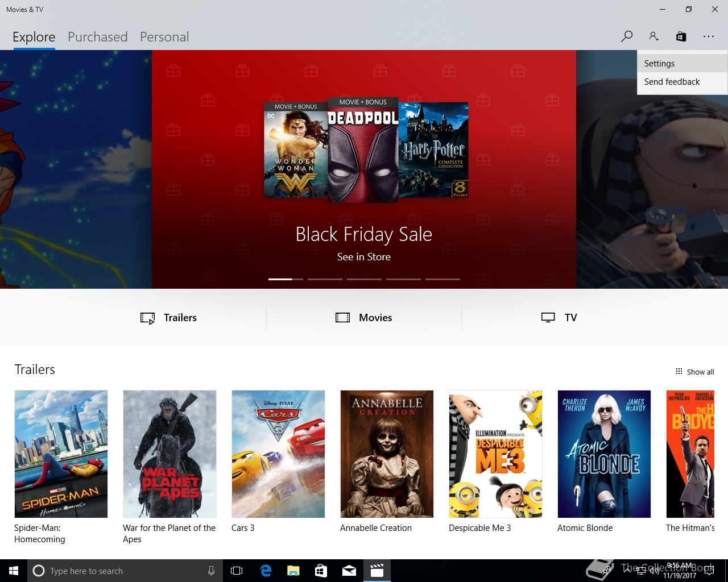Select the third carousel page indicator
The height and width of the screenshot is (582, 728).
[x=364, y=279]
